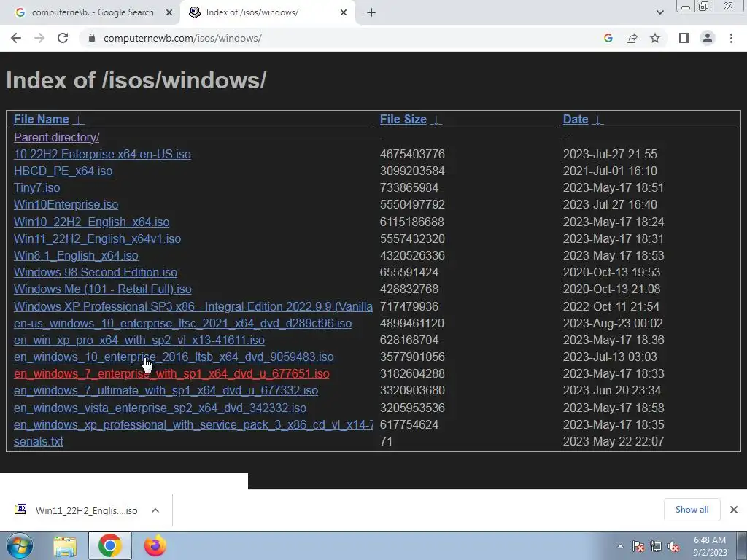Viewport: 747px width, 560px height.
Task: Click the date 2021-Jul-01 16:10
Action: coord(610,171)
